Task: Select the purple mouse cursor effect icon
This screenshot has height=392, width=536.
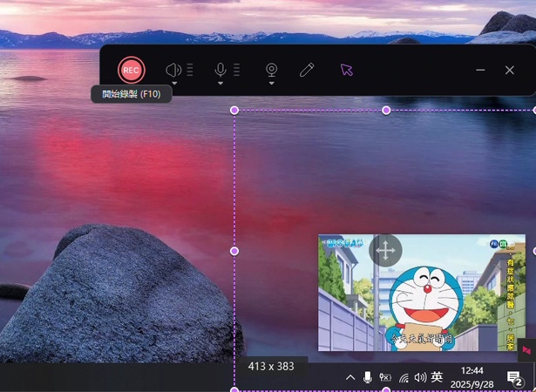Action: pos(347,70)
